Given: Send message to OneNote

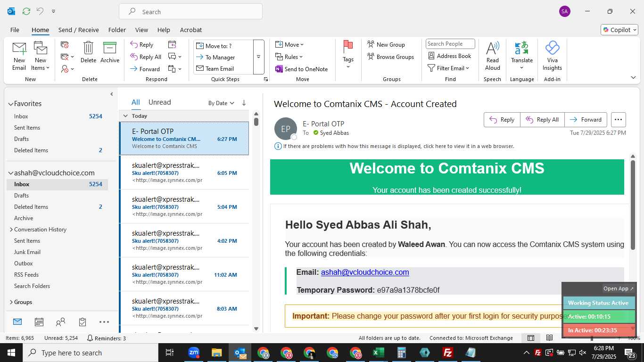Looking at the screenshot, I should tap(302, 69).
